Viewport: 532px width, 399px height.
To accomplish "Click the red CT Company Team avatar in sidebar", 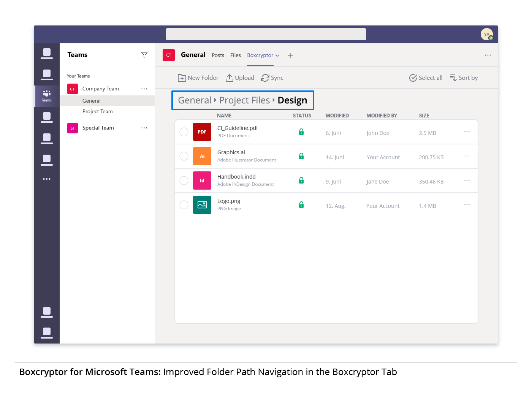I will coord(73,89).
